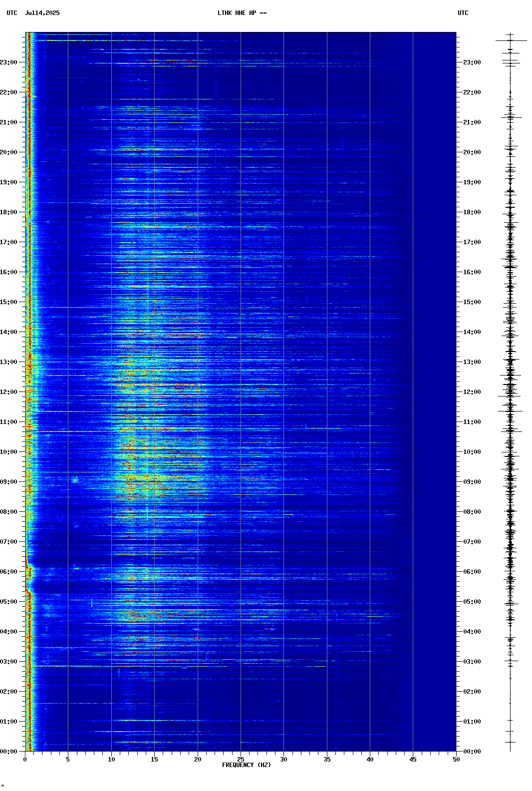Click the '0' frequency axis tick label

[x=25, y=760]
